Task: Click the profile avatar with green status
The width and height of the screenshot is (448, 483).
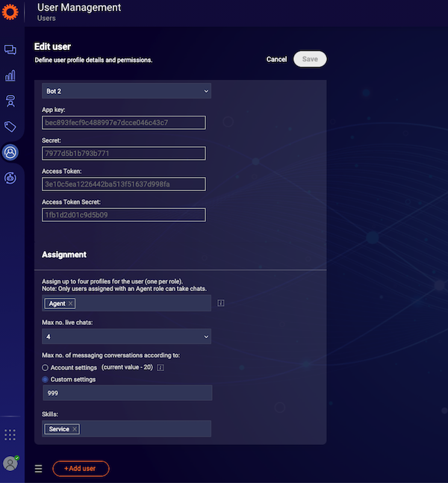Action: [10, 464]
